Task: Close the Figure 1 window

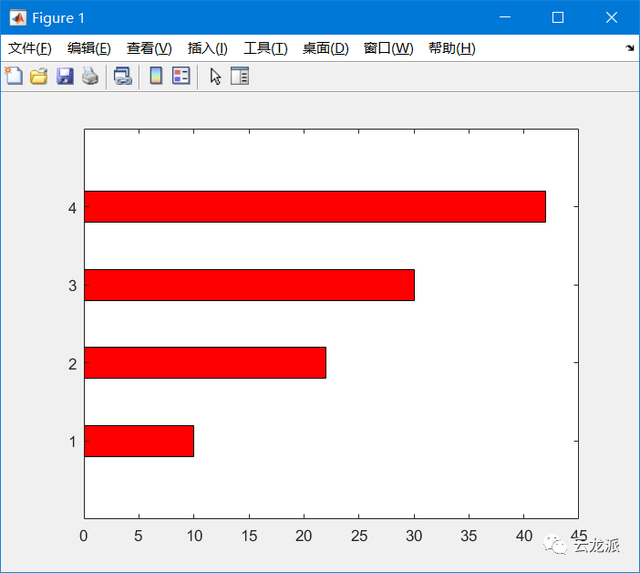Action: coord(611,18)
